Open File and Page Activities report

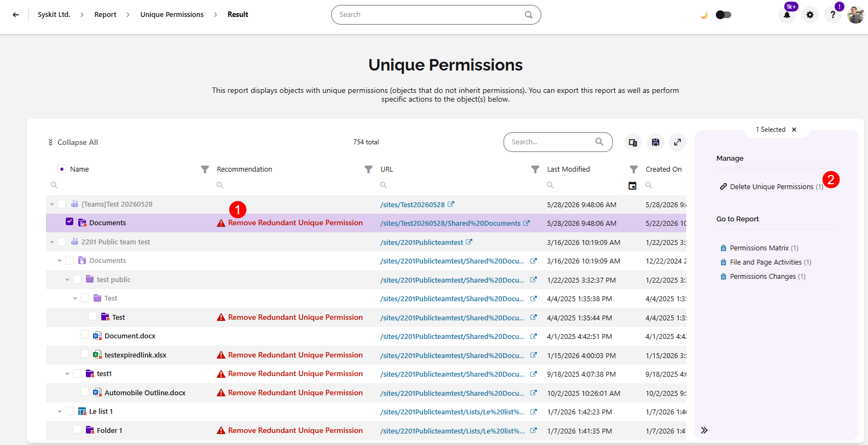766,262
